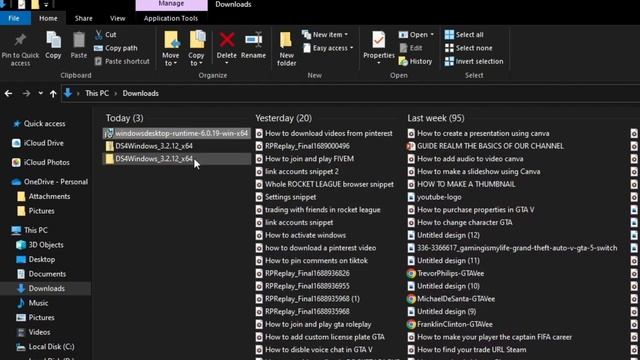Open the Application Tools tab
Viewport: 640px width, 360px height.
(x=171, y=18)
